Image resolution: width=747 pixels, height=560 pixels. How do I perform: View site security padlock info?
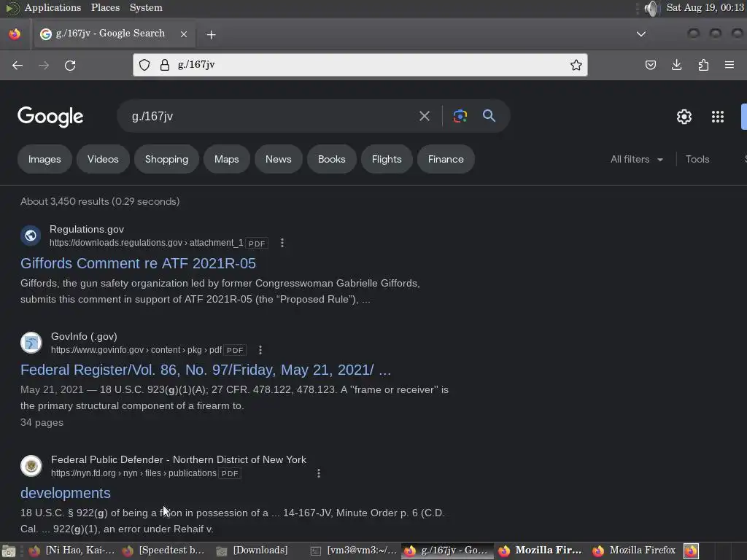(x=165, y=65)
